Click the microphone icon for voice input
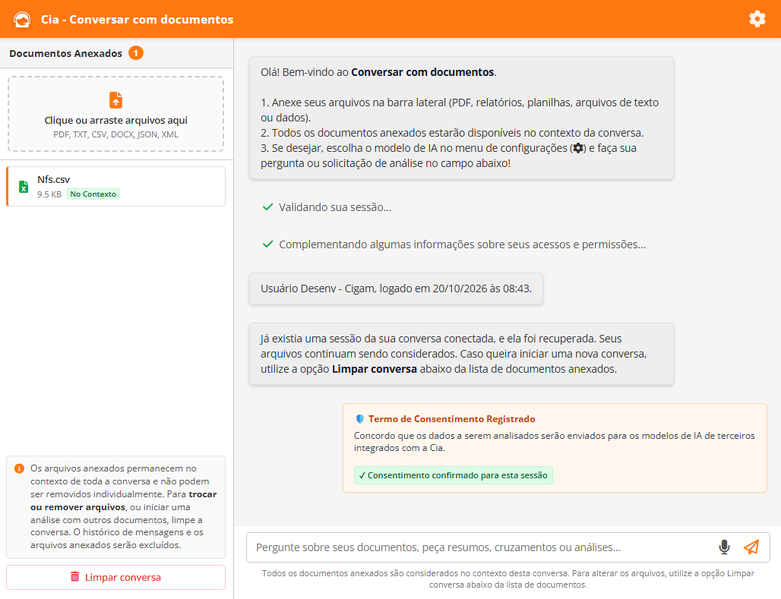This screenshot has width=781, height=599. (724, 547)
